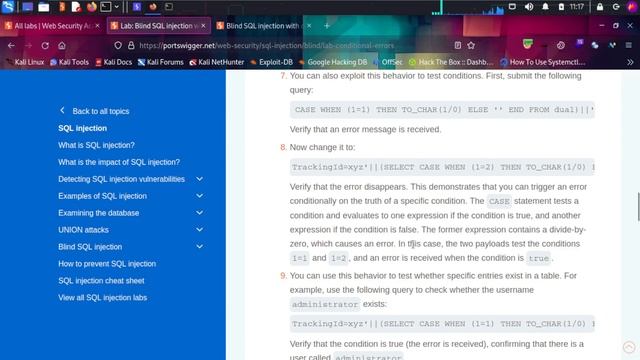Open the SQL injection sidebar heading
640x360 pixels.
pos(82,128)
